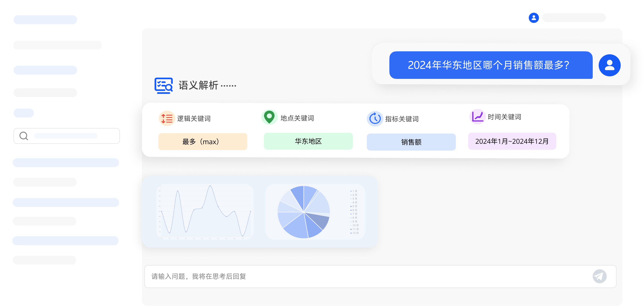Click the user avatar in the top-right corner
This screenshot has width=644, height=306.
pyautogui.click(x=534, y=18)
